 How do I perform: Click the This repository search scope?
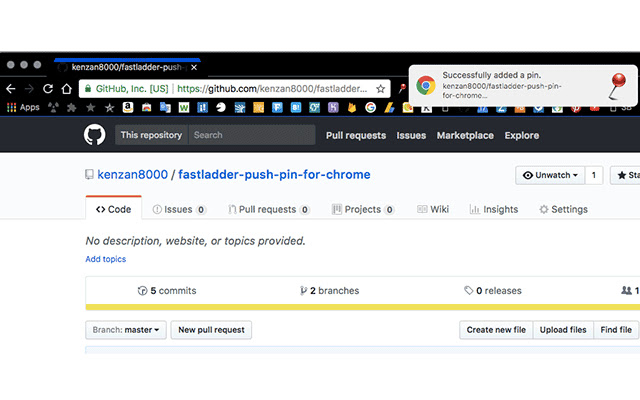click(x=151, y=135)
